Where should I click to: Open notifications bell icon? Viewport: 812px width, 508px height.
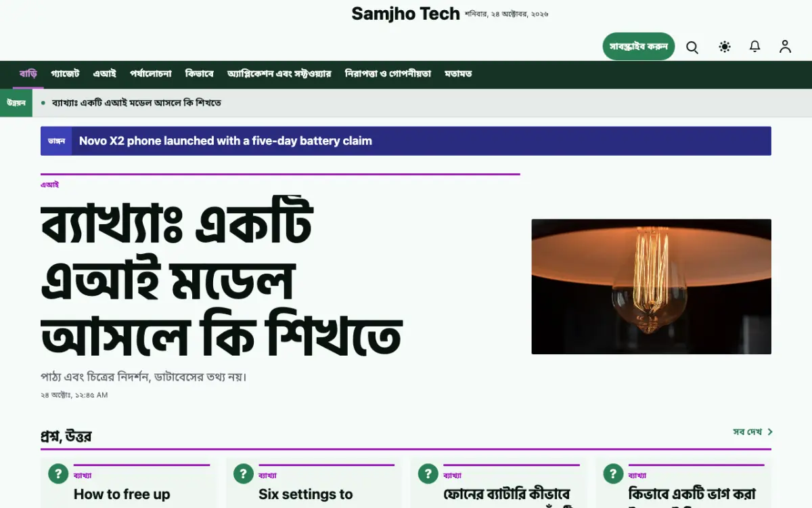[x=755, y=47]
